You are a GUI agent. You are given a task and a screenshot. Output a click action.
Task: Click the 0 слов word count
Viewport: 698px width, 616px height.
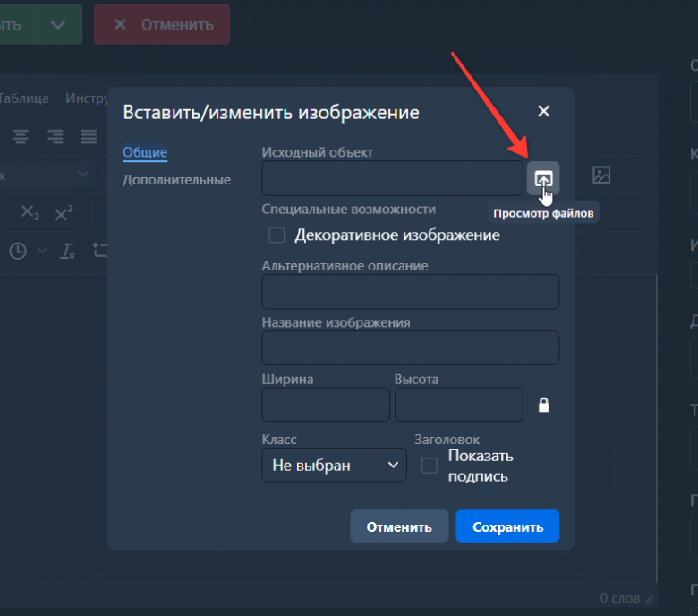point(619,598)
